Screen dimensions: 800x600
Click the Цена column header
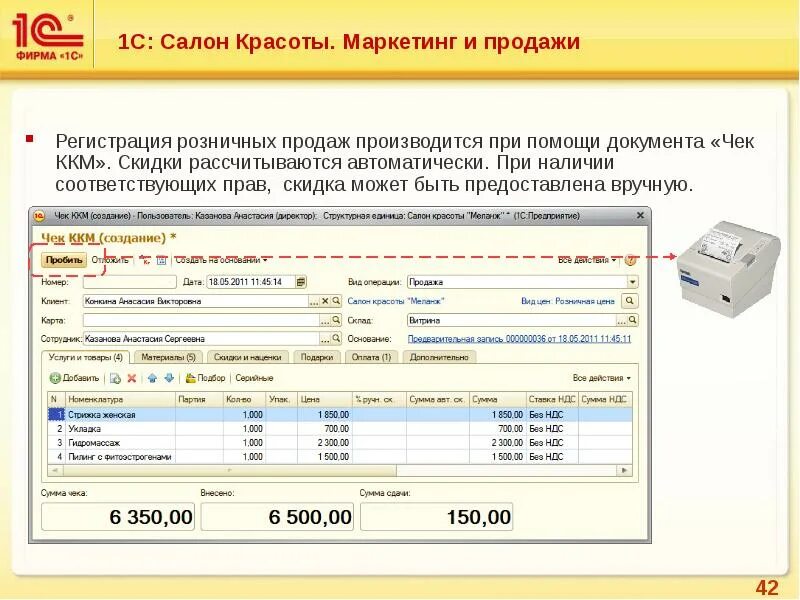324,399
